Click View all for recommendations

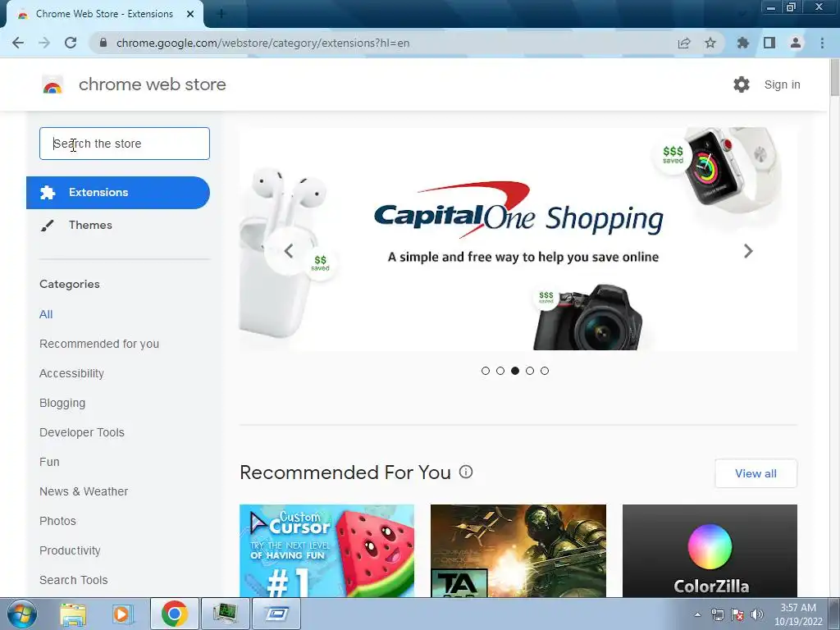pos(756,473)
